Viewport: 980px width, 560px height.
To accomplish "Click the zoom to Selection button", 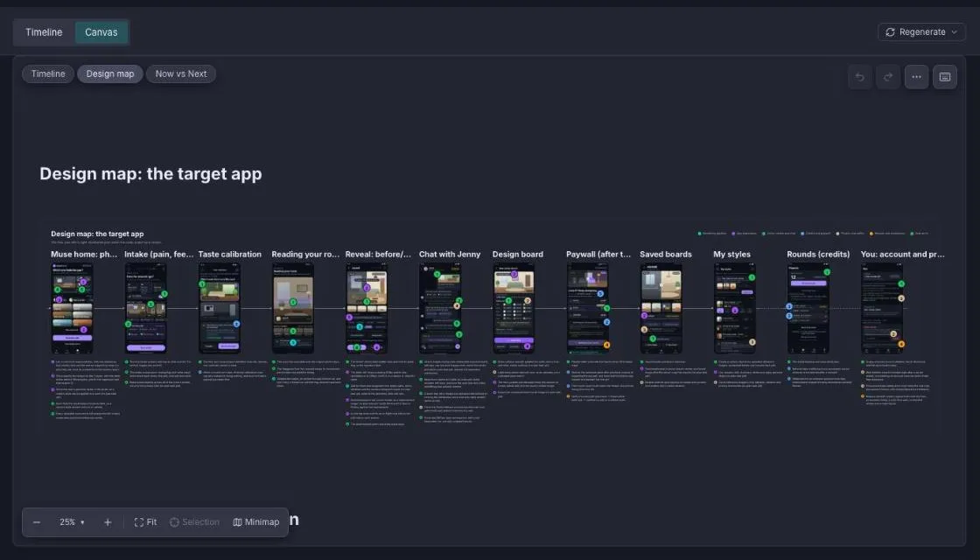I will pos(194,522).
